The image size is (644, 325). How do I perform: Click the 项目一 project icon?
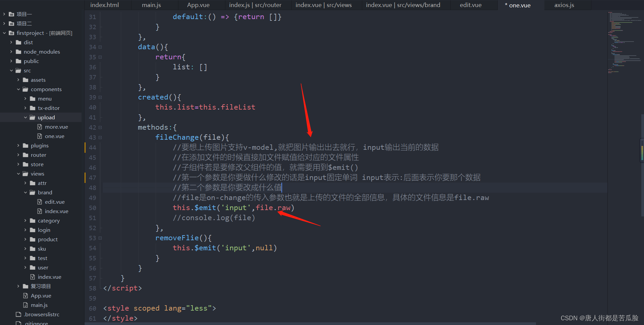coord(11,14)
